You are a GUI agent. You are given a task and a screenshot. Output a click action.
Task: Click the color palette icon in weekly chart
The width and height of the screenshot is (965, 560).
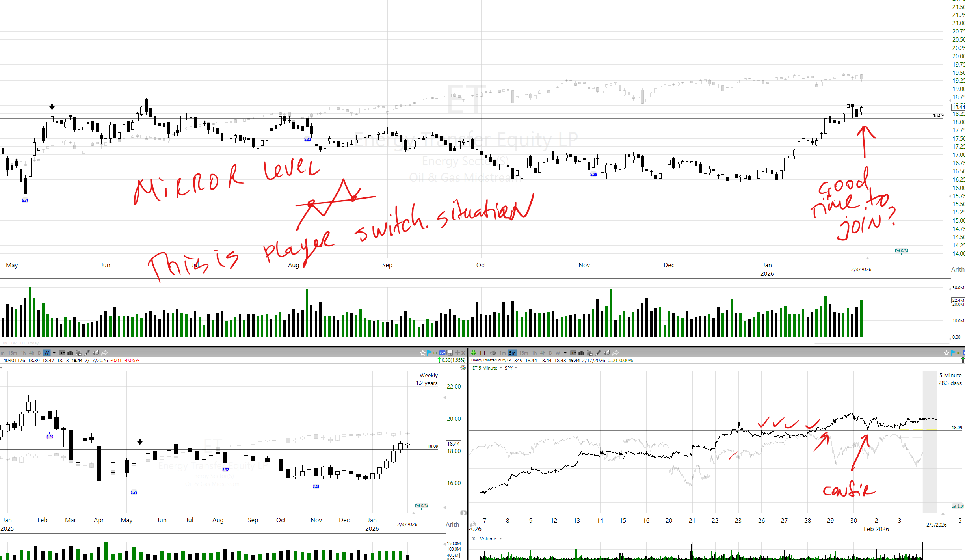(x=463, y=368)
